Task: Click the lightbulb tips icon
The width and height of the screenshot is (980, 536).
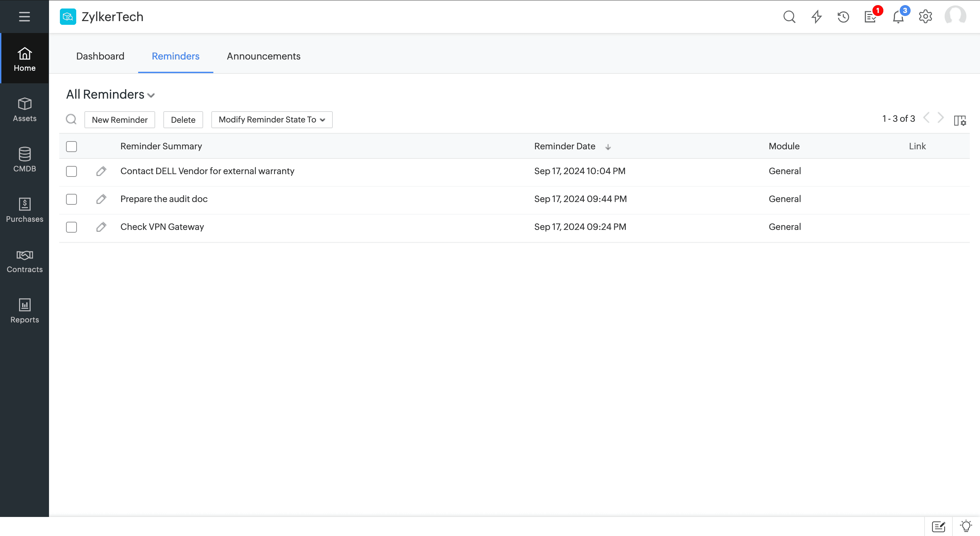Action: (x=966, y=526)
